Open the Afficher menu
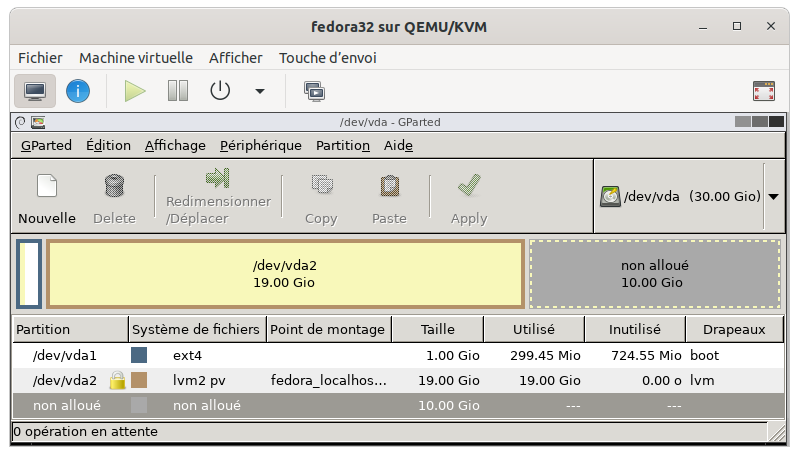 pyautogui.click(x=235, y=58)
